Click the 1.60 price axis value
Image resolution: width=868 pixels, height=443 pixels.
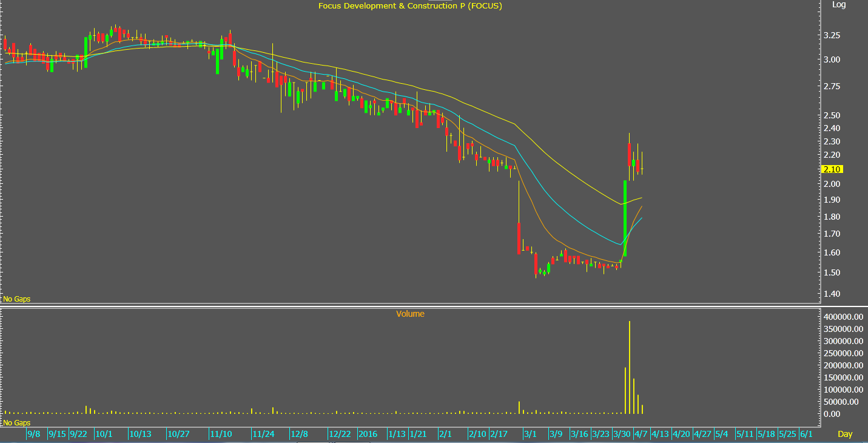tap(831, 252)
